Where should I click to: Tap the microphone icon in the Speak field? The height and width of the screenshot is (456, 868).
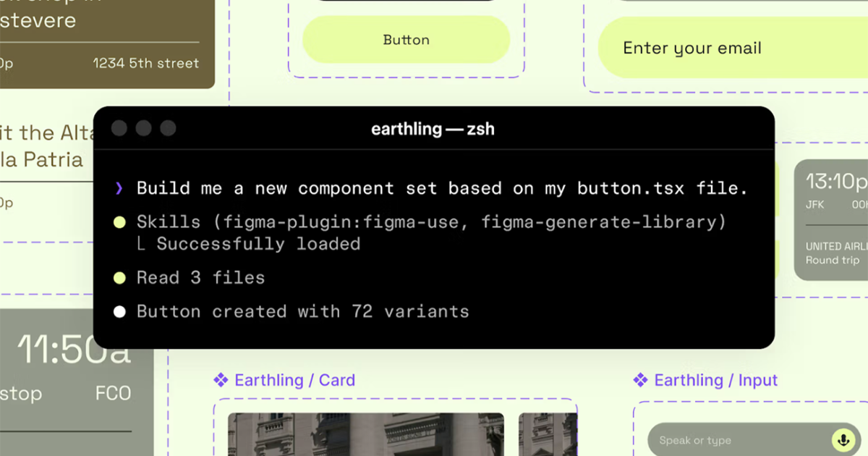point(841,439)
